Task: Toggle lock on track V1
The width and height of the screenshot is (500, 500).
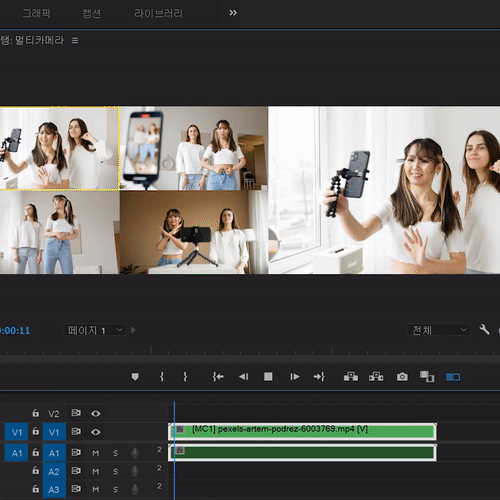Action: click(x=36, y=432)
